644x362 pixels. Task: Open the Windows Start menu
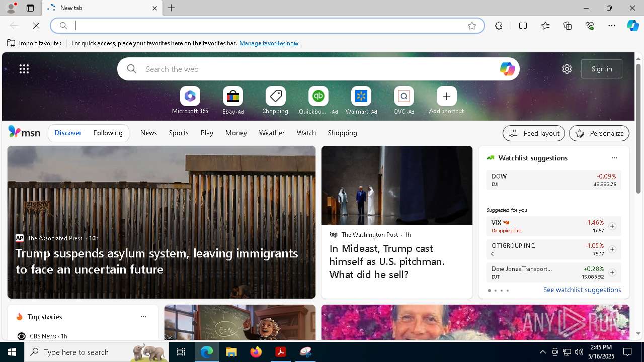click(x=12, y=352)
